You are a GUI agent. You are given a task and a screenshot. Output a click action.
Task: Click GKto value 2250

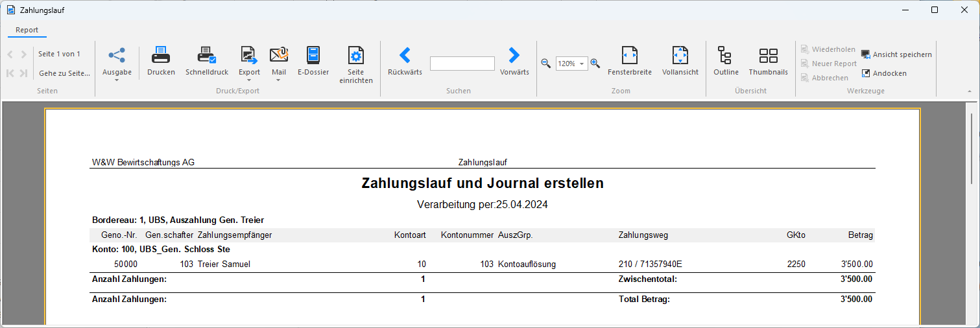coord(796,264)
